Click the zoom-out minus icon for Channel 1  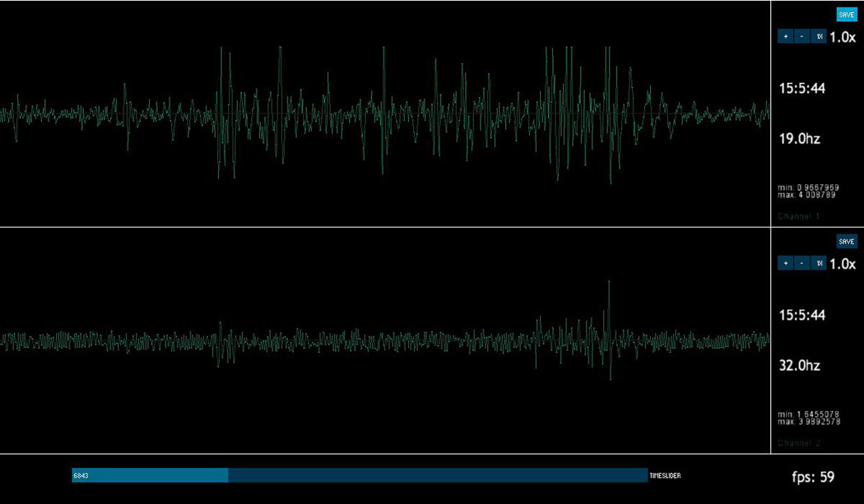pos(802,36)
